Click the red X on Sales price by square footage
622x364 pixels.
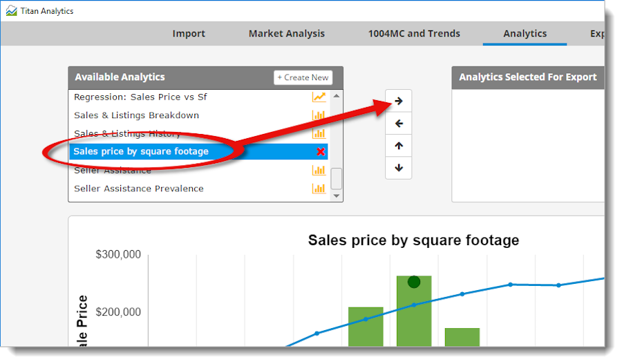(x=321, y=151)
